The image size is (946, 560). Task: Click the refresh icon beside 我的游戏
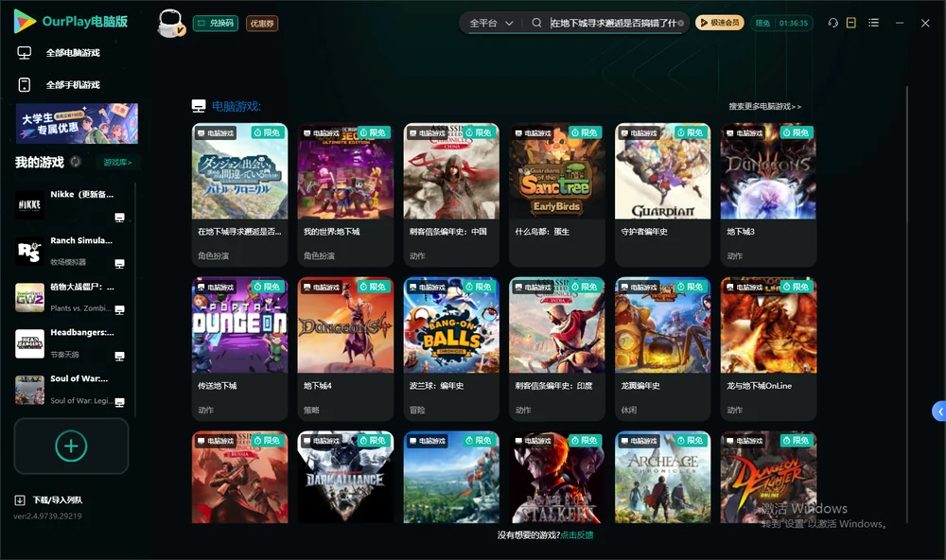tap(76, 162)
